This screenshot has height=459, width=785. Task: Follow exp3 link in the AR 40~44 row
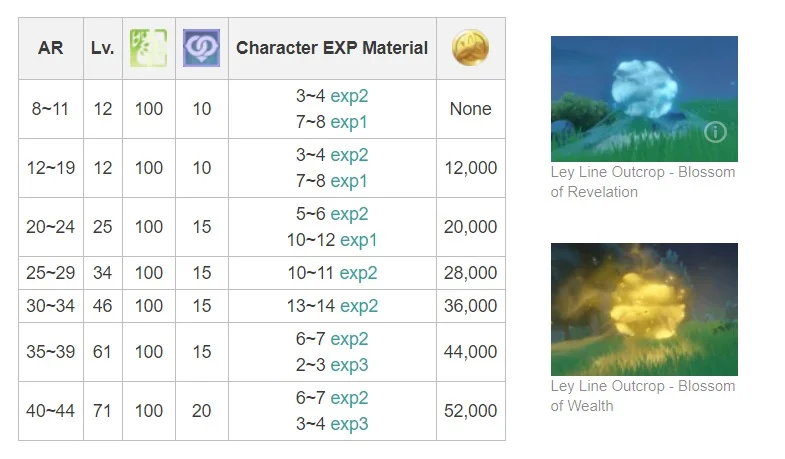click(x=349, y=423)
